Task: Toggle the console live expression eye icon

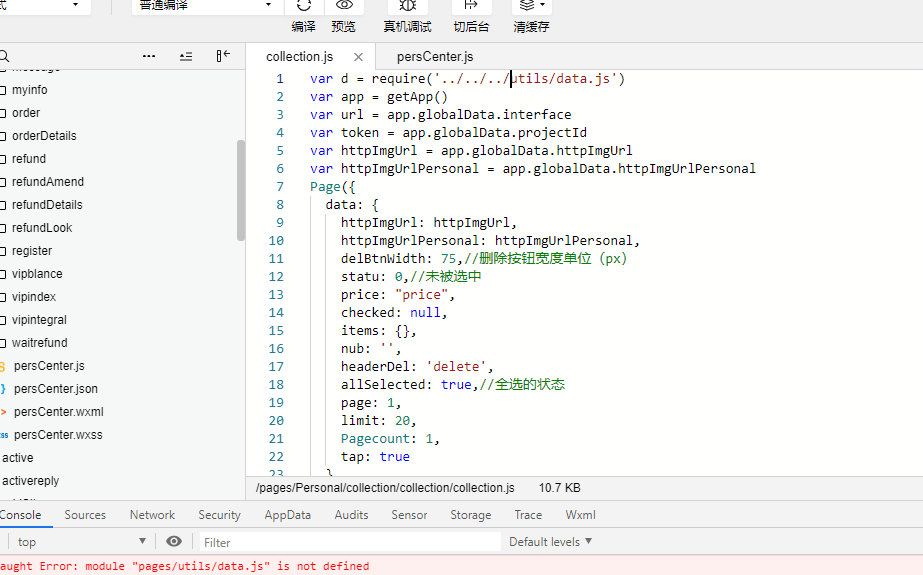Action: coord(174,541)
